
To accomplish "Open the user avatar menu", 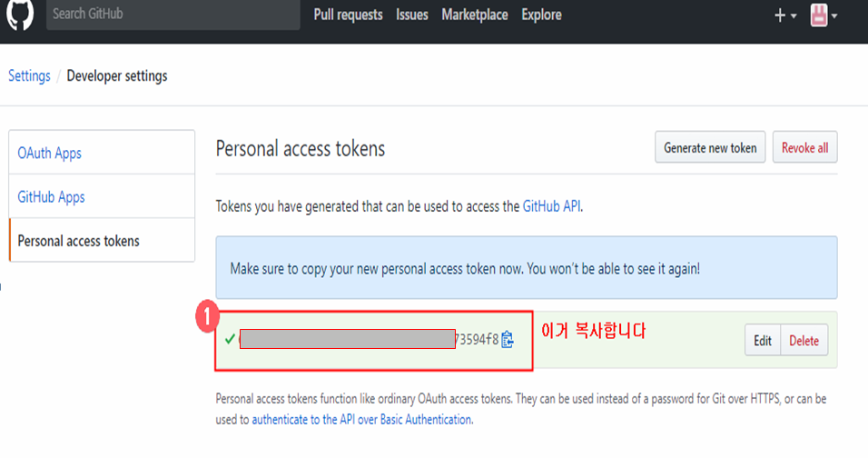I will click(824, 15).
